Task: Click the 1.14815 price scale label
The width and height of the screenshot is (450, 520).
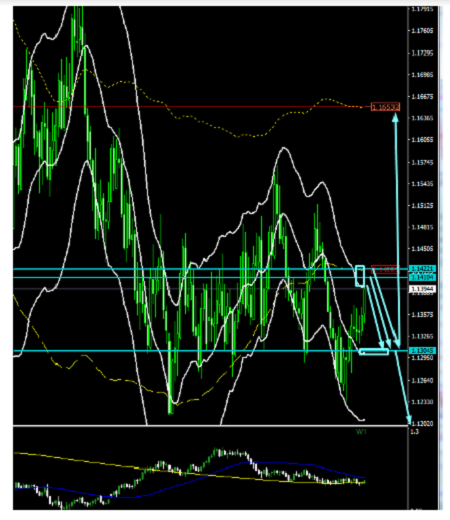Action: [x=422, y=227]
